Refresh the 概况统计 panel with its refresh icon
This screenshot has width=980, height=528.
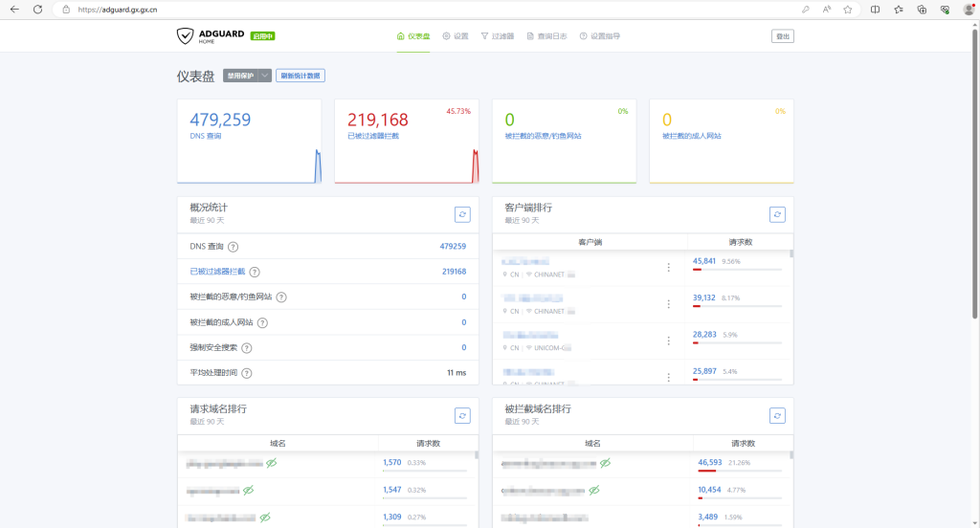click(462, 215)
